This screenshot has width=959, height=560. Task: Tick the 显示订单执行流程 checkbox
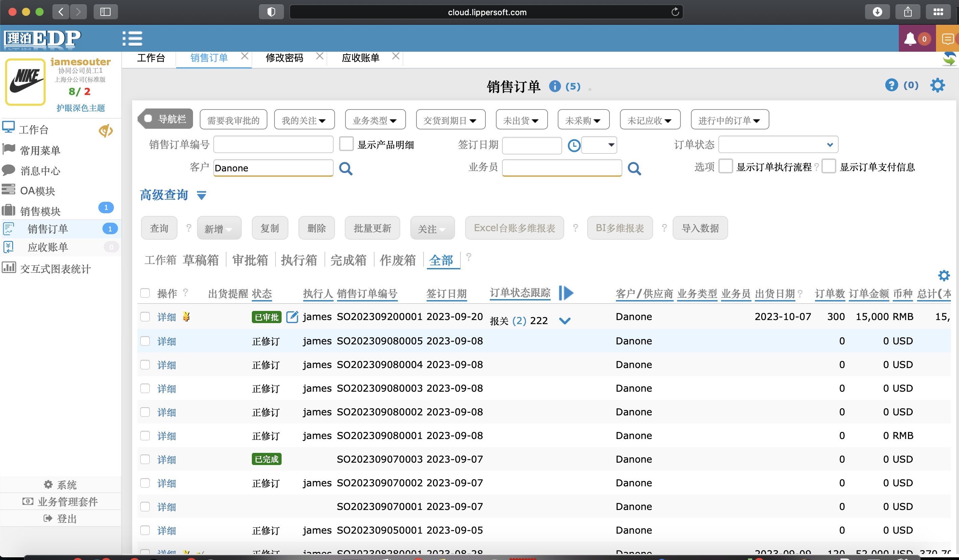(x=725, y=167)
